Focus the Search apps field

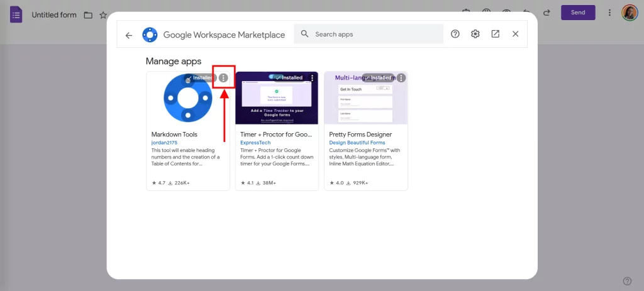369,34
